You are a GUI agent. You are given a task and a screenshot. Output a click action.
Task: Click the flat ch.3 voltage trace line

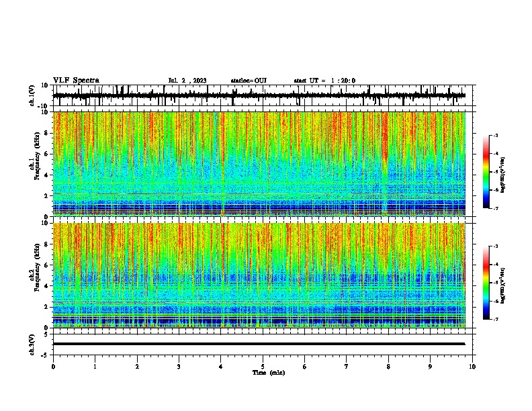[x=259, y=344]
